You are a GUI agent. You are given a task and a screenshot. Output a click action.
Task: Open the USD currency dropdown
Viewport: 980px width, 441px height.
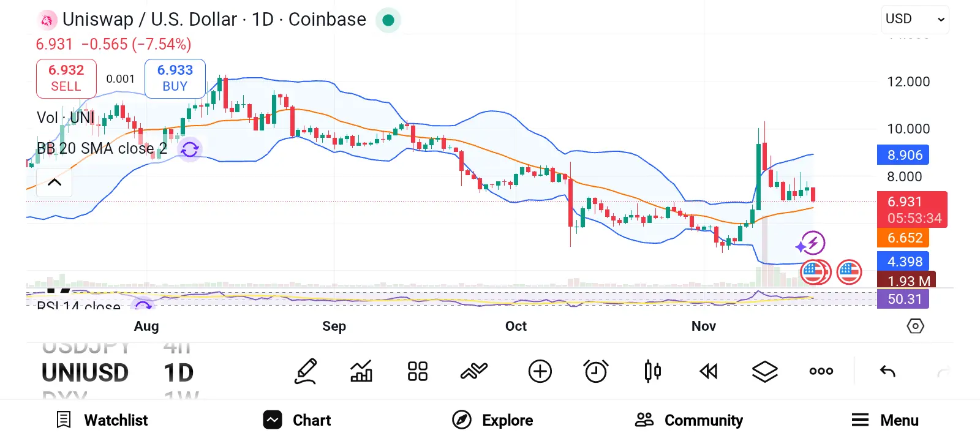click(915, 20)
